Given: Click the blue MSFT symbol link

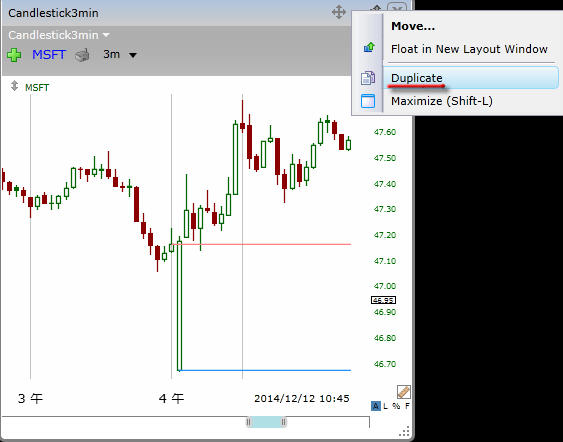Looking at the screenshot, I should point(49,55).
